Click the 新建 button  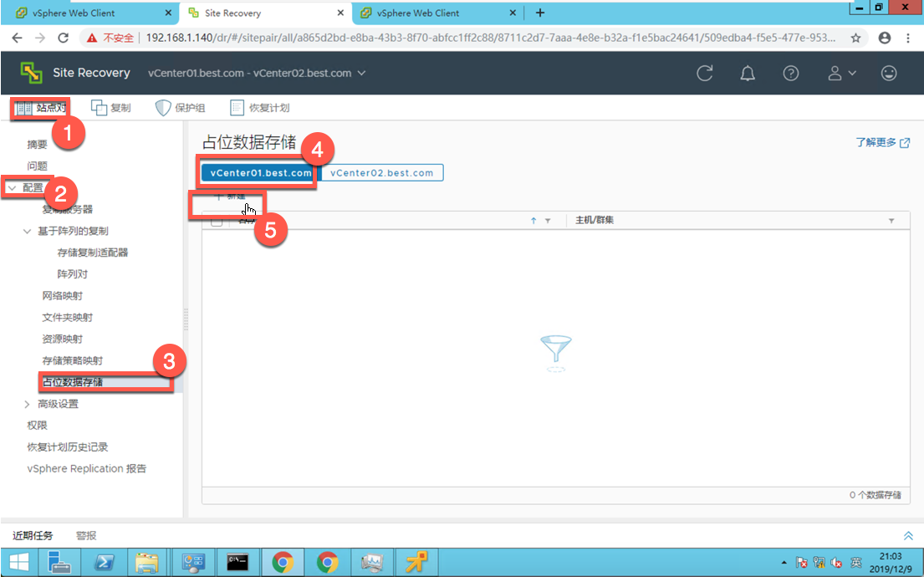(230, 197)
